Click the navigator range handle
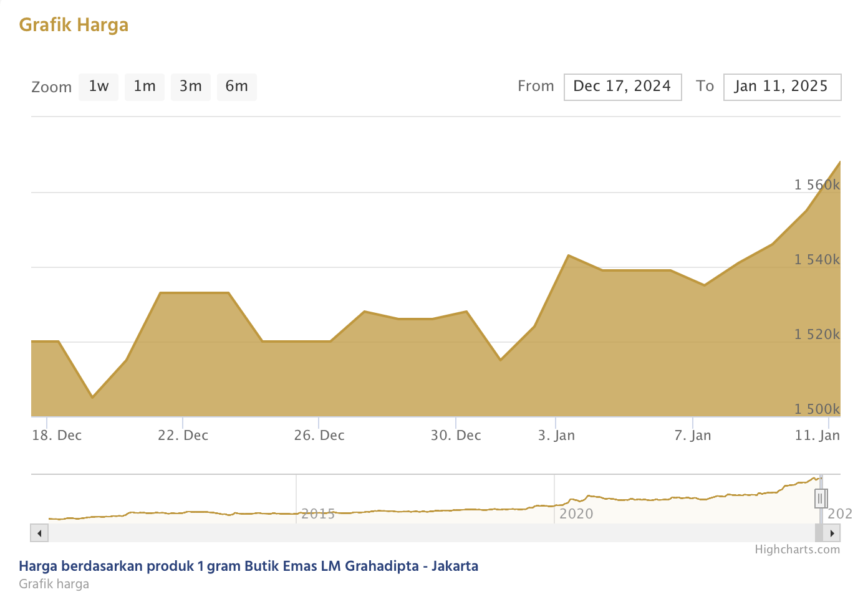 pos(821,498)
